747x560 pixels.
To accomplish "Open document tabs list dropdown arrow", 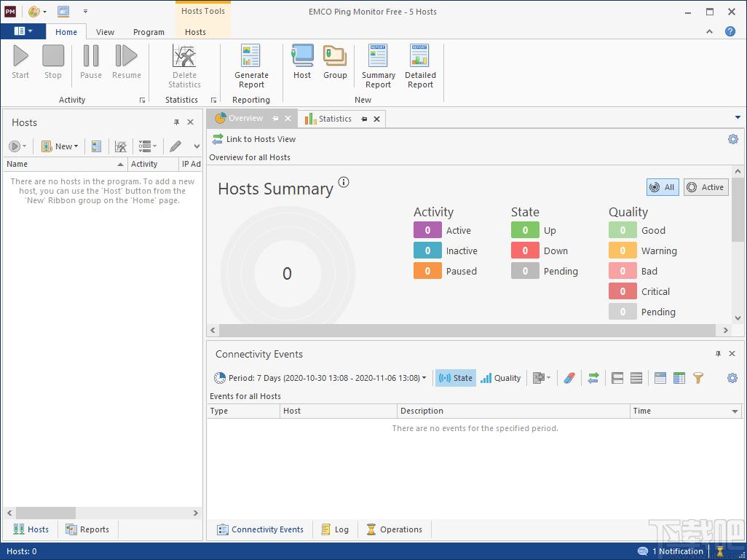I will pyautogui.click(x=738, y=117).
